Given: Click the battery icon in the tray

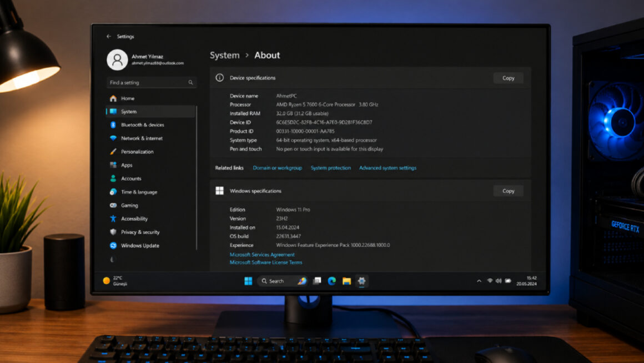Looking at the screenshot, I should pos(508,281).
